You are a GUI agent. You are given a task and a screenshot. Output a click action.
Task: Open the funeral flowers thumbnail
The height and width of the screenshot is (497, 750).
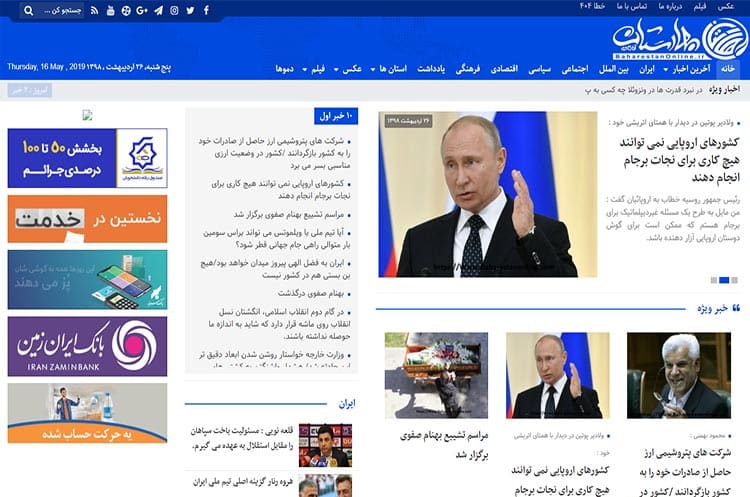coord(436,376)
